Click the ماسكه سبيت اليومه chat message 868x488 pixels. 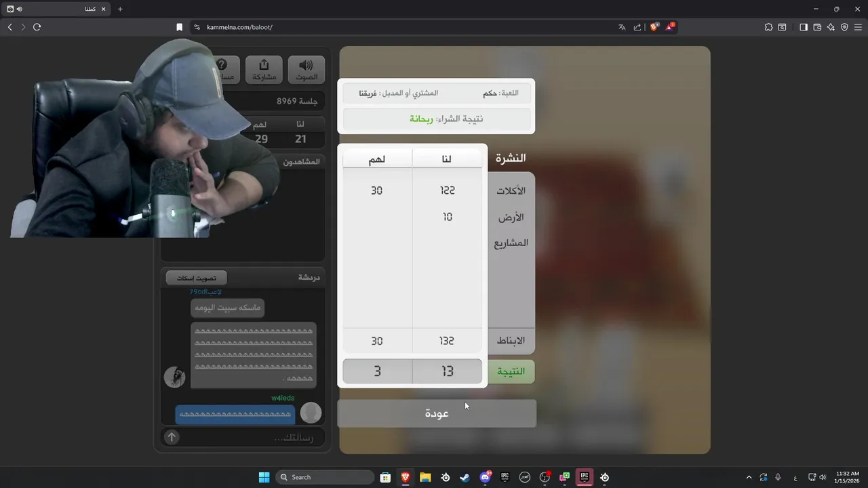[x=227, y=308]
